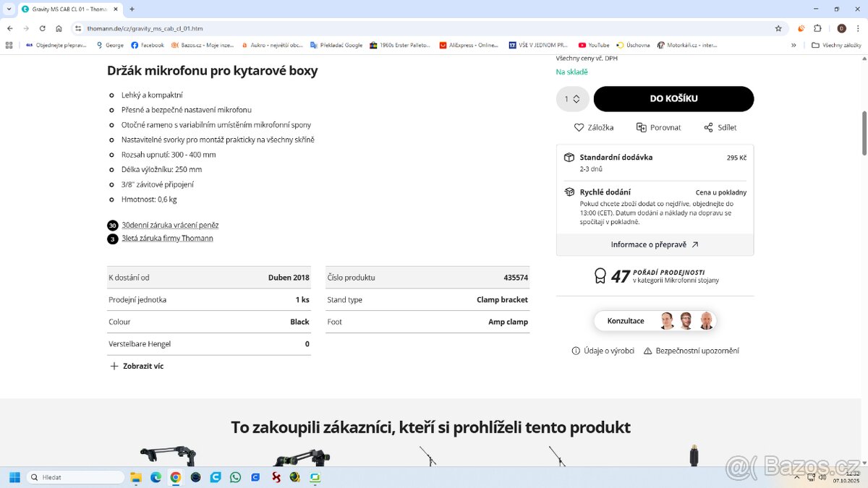Open the 30denní záruka vrácení peněz link

(170, 225)
